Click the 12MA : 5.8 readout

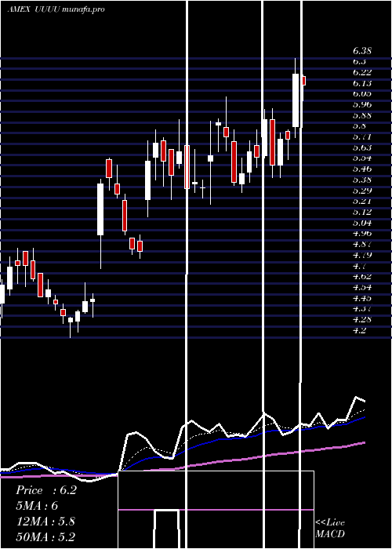pos(45,522)
